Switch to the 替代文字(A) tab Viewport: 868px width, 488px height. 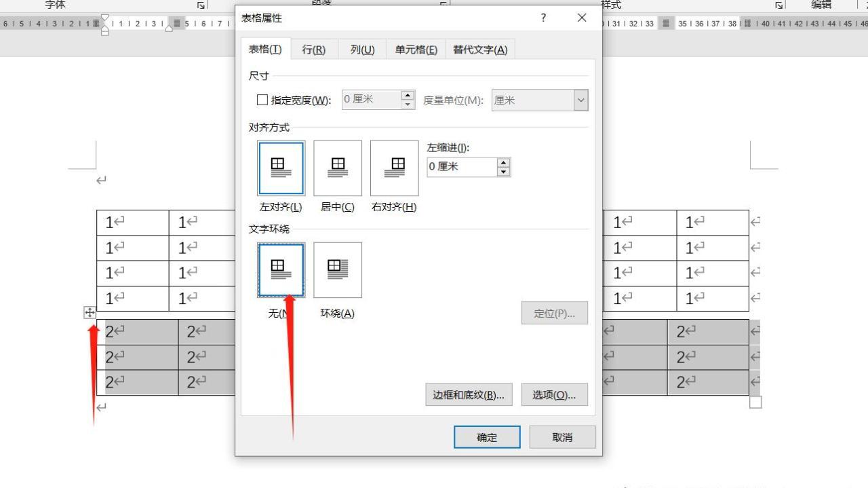(x=480, y=50)
